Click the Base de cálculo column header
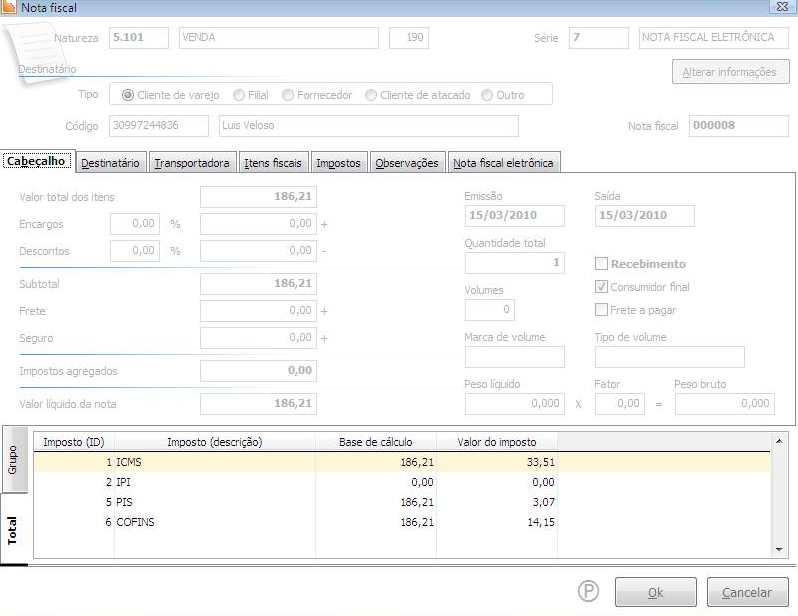Screen dimensions: 798x616 376,442
